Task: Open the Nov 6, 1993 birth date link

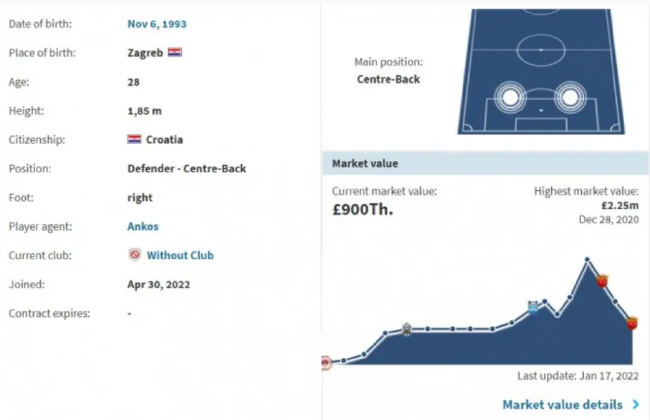Action: coord(157,24)
